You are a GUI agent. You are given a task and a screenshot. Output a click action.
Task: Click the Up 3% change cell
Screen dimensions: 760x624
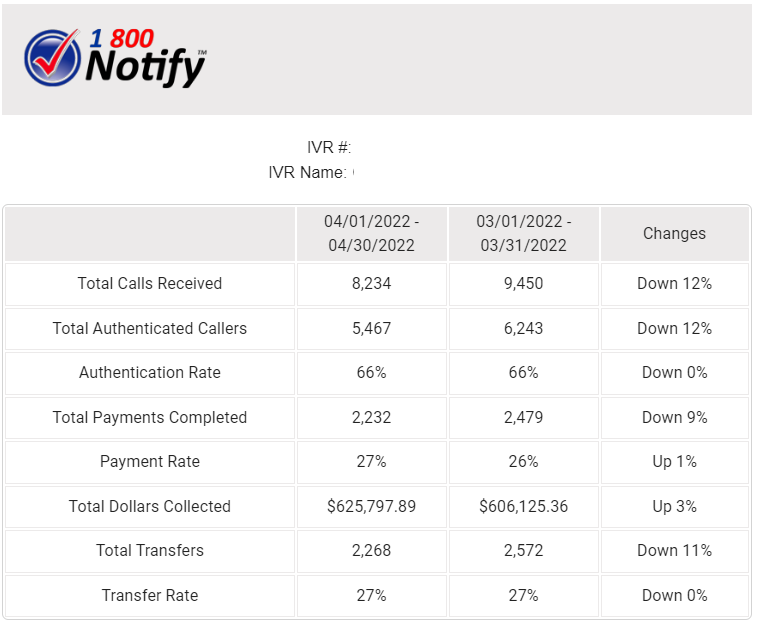674,506
